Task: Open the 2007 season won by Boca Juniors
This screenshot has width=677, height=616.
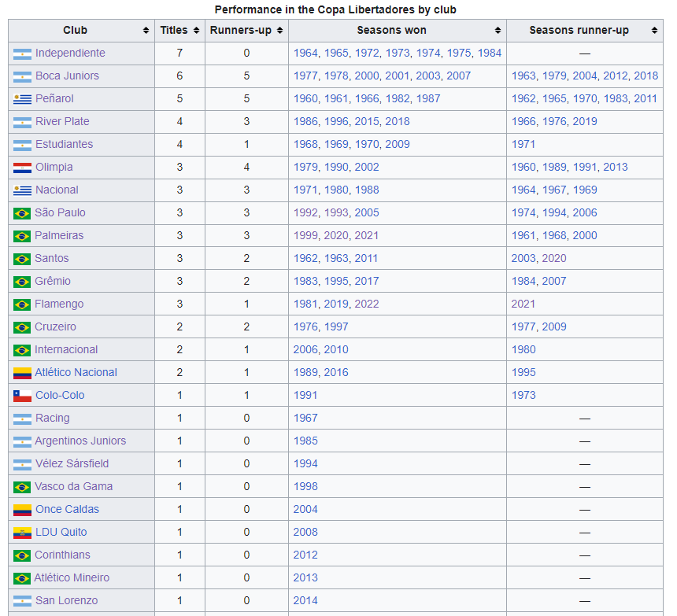Action: 458,76
